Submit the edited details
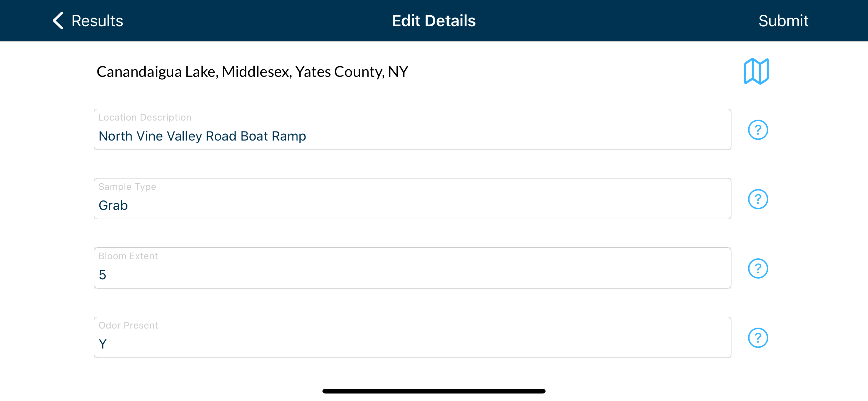This screenshot has width=868, height=401. point(783,21)
